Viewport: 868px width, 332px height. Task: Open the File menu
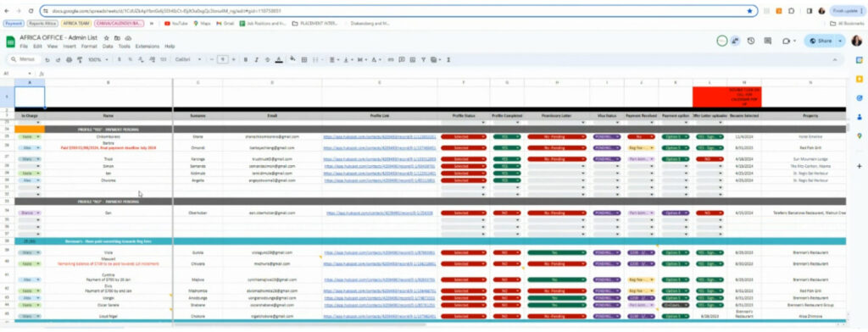click(x=24, y=47)
